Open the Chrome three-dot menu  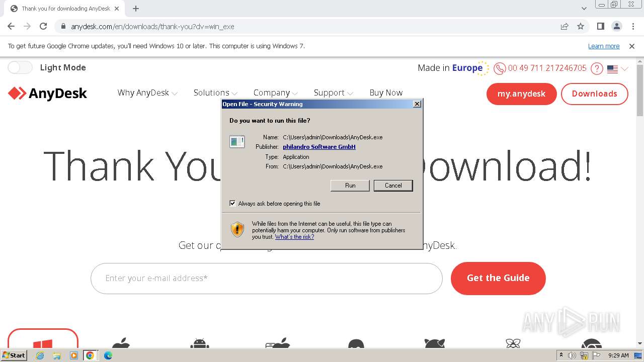coord(633,27)
